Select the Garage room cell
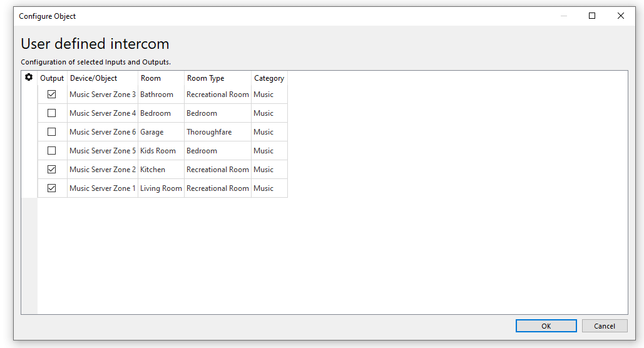644x348 pixels. pyautogui.click(x=152, y=132)
